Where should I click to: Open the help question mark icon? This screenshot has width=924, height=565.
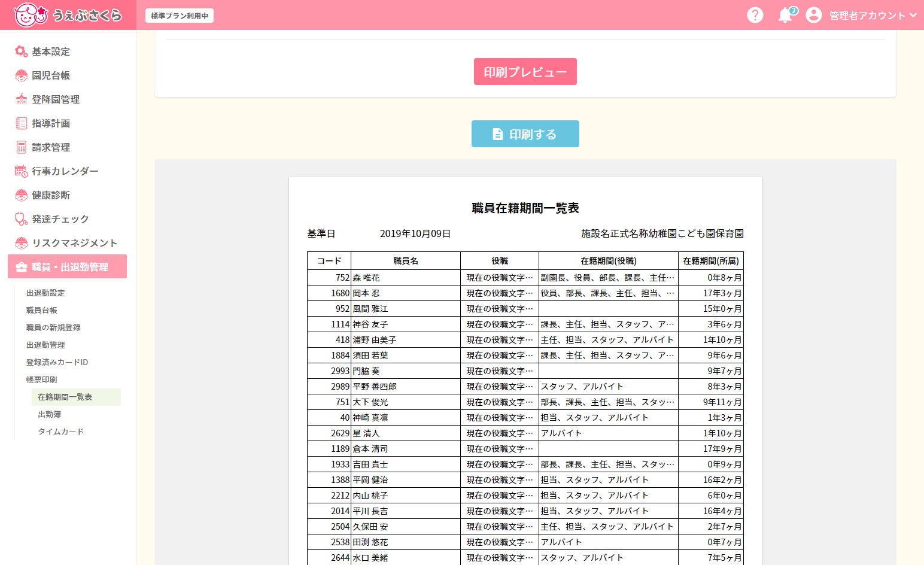755,15
